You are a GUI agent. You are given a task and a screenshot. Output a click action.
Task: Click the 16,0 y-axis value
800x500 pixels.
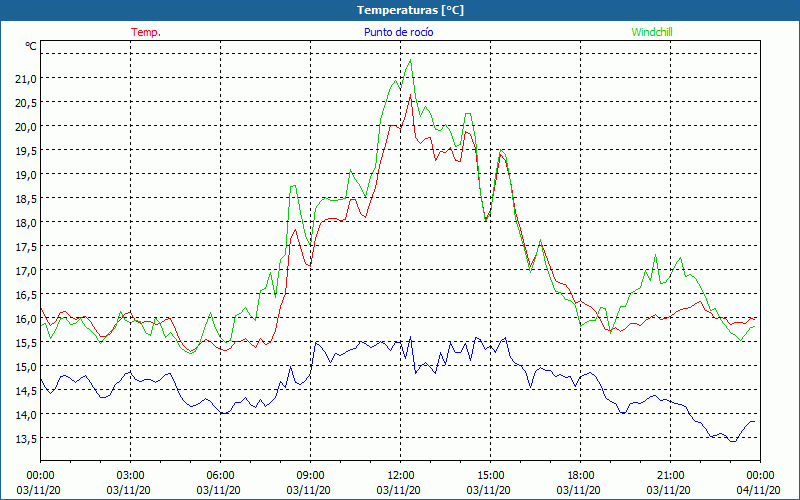tap(26, 318)
